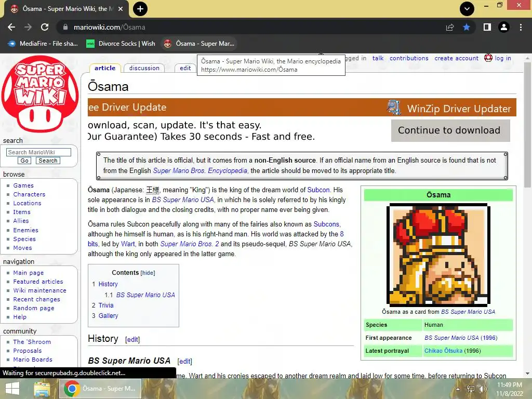Switch to the article tab

pos(105,68)
